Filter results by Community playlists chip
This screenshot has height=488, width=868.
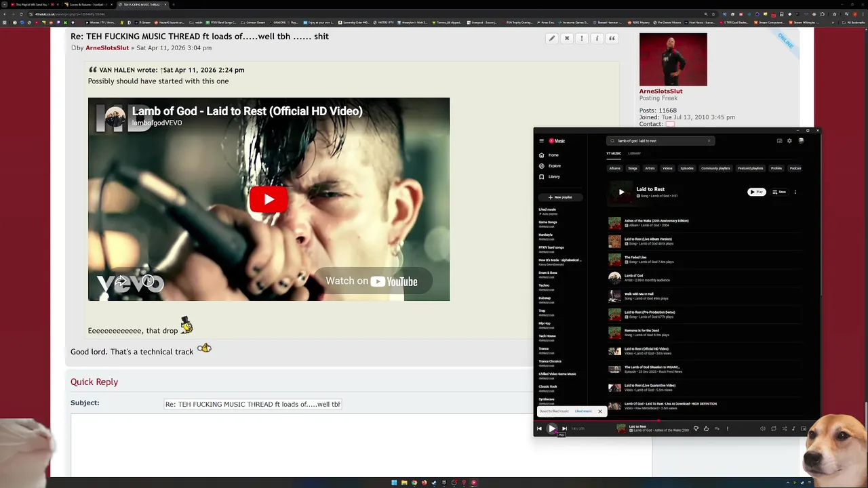coord(715,168)
